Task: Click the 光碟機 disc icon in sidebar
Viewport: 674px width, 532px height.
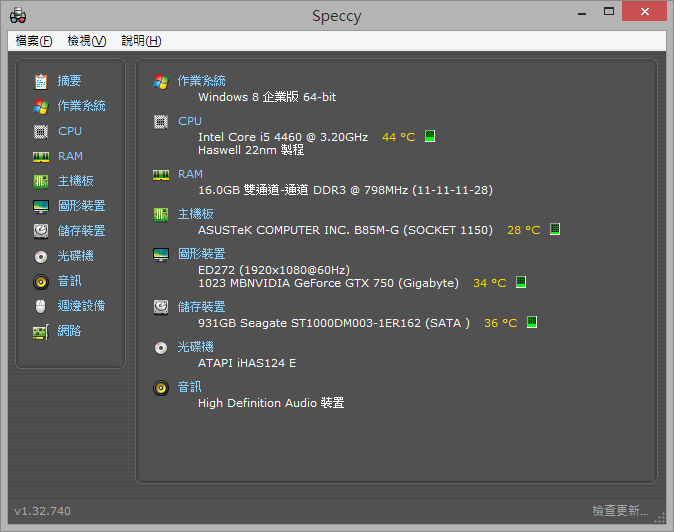Action: [x=41, y=257]
